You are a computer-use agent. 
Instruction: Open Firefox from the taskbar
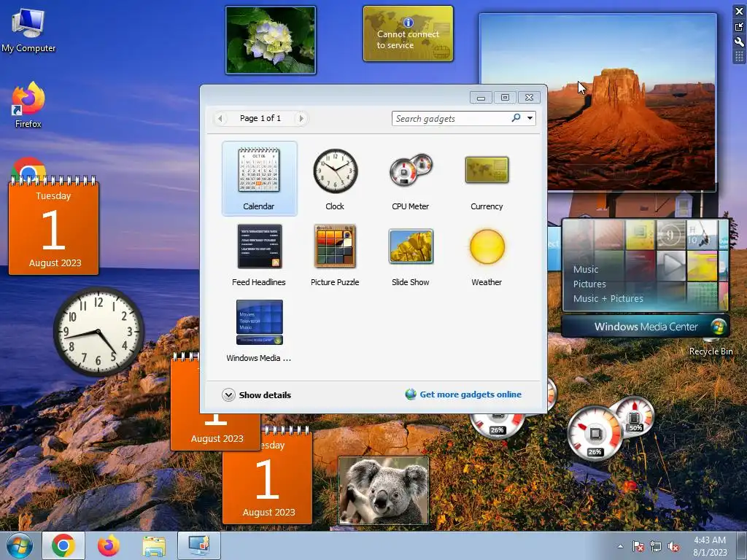pyautogui.click(x=109, y=545)
